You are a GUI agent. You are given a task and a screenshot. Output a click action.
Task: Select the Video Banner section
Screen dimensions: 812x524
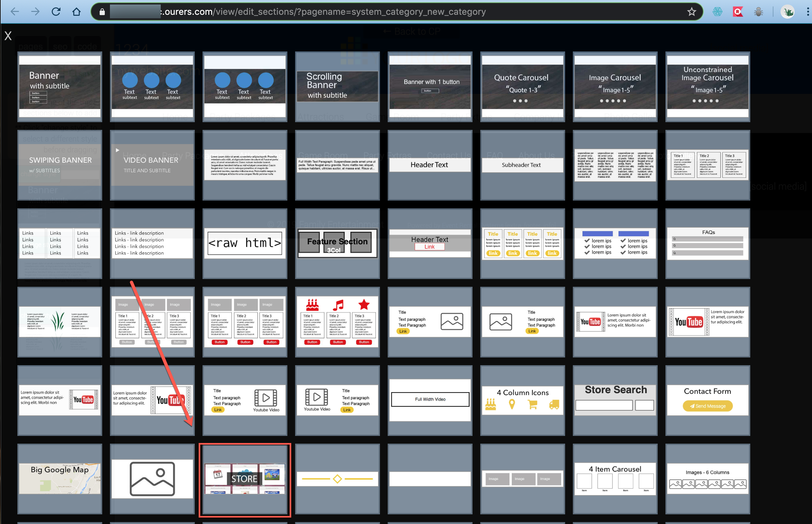tap(152, 165)
